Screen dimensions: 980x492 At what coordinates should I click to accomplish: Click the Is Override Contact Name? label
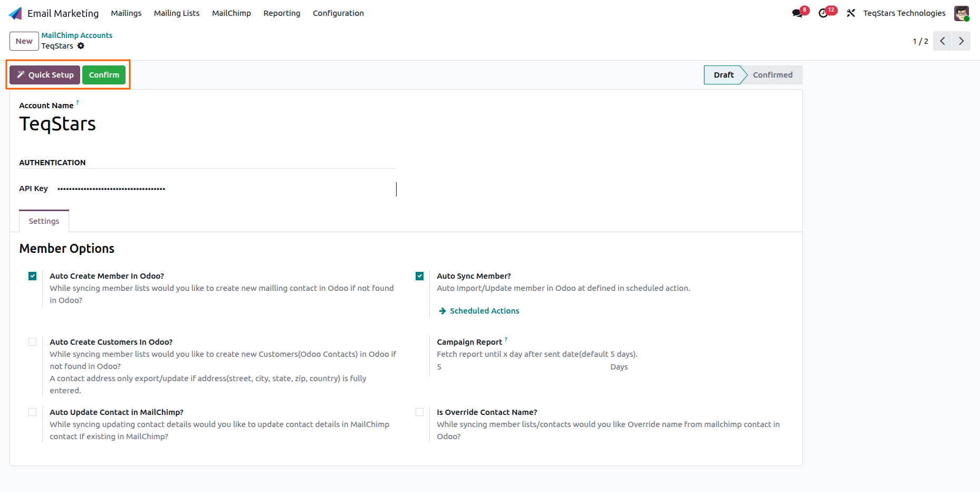(487, 412)
